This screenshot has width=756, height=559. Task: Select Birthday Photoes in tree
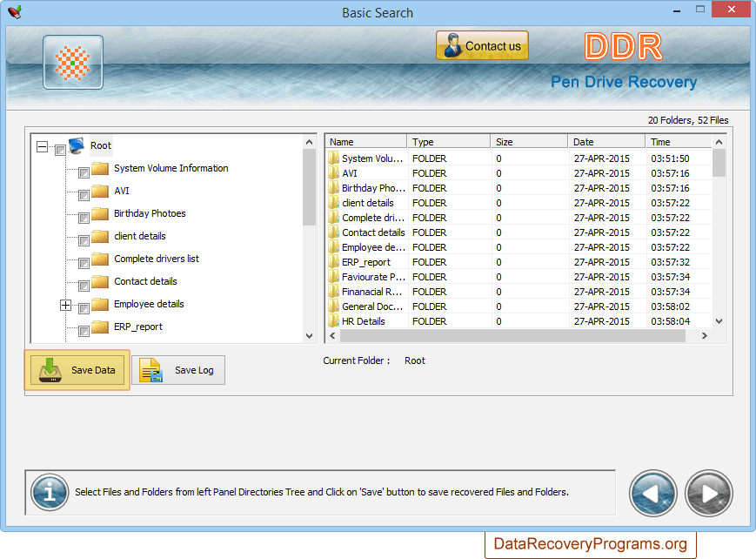pos(150,213)
